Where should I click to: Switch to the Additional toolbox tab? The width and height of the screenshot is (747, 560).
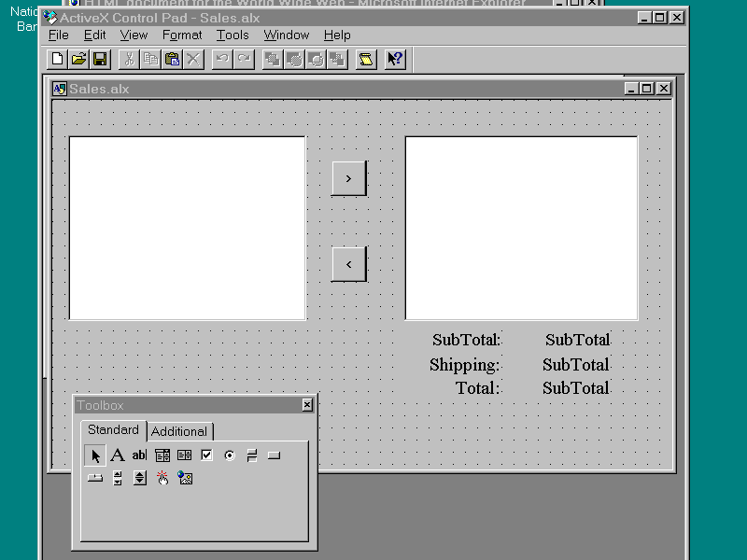pos(179,431)
